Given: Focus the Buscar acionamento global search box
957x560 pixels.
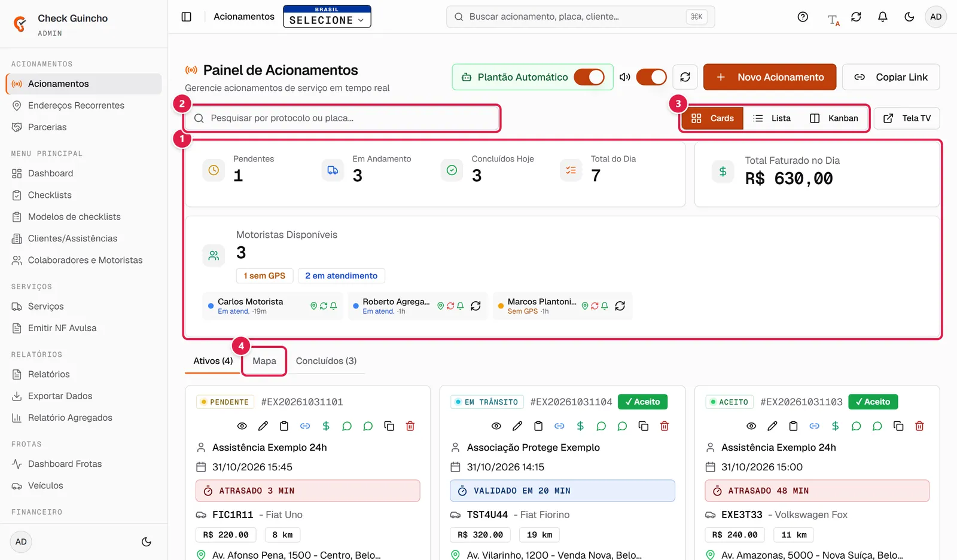Looking at the screenshot, I should pyautogui.click(x=580, y=17).
